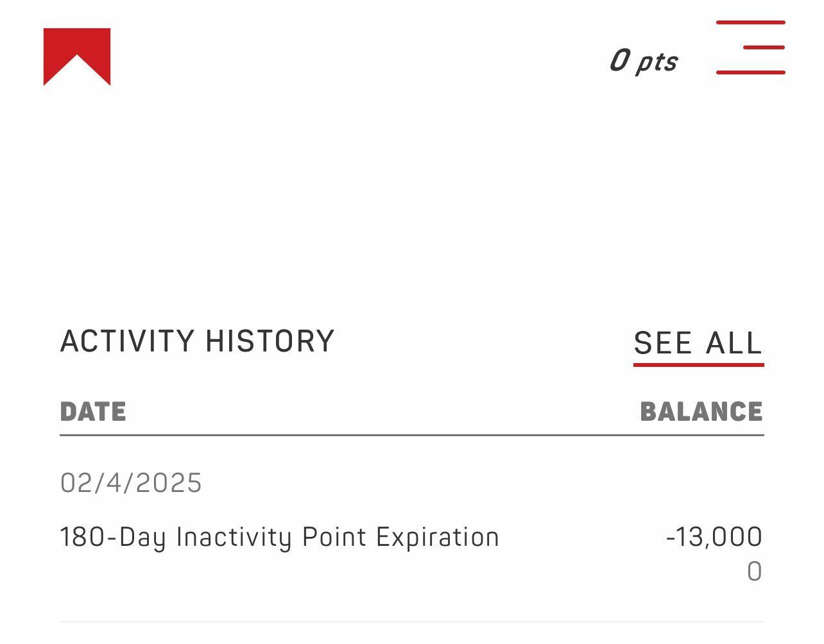Click the "pts" label in the header
Screen dimensions: 824x644
coord(657,63)
